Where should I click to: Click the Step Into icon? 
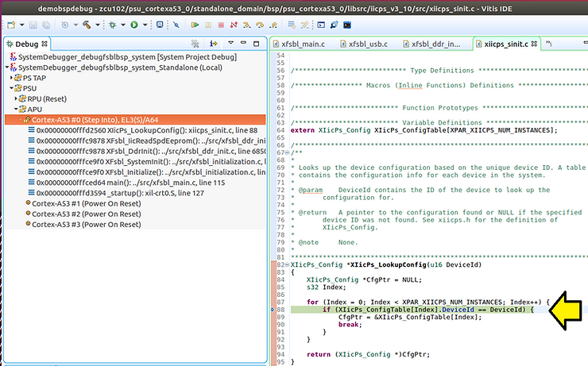(x=246, y=25)
